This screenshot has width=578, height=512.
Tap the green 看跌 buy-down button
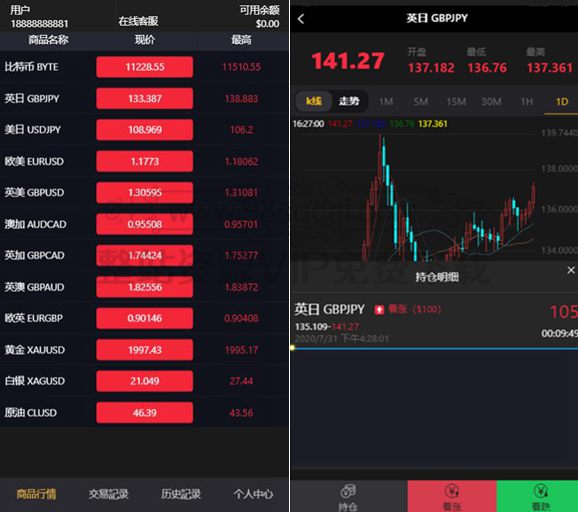537,496
